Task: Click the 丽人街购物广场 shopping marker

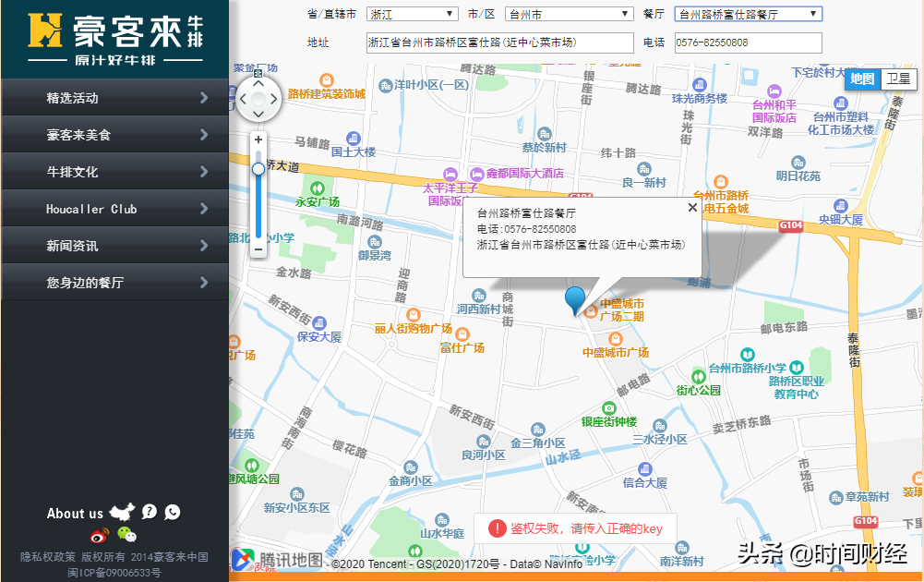Action: (414, 315)
